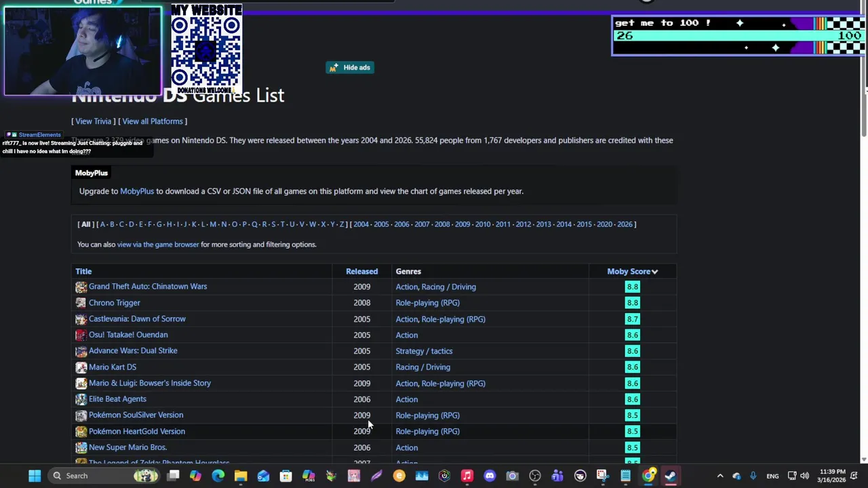Open Microsoft Teams from the taskbar
This screenshot has width=868, height=488.
557,476
